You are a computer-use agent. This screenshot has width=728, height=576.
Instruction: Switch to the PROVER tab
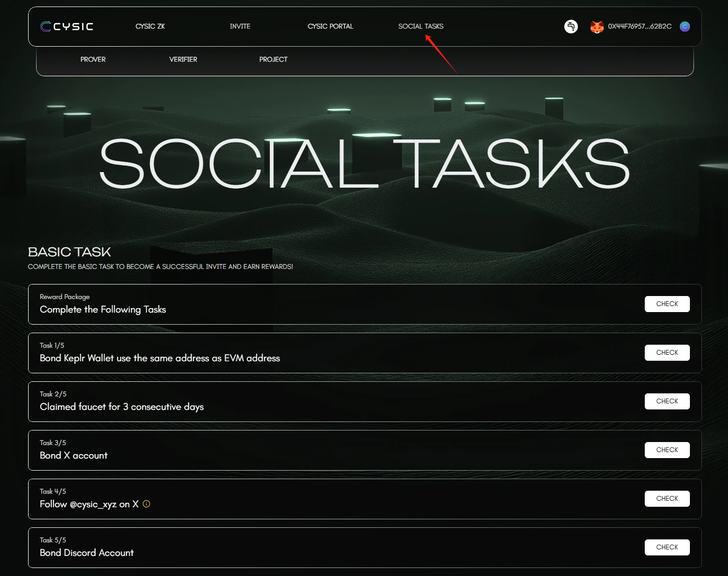point(93,59)
